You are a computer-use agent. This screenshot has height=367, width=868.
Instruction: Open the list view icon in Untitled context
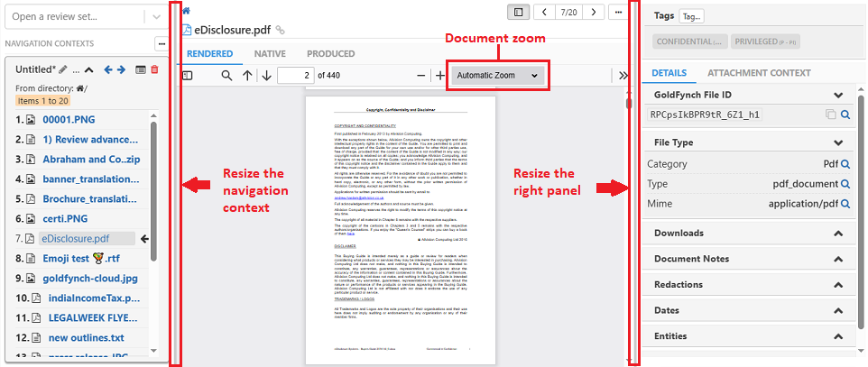(x=141, y=69)
